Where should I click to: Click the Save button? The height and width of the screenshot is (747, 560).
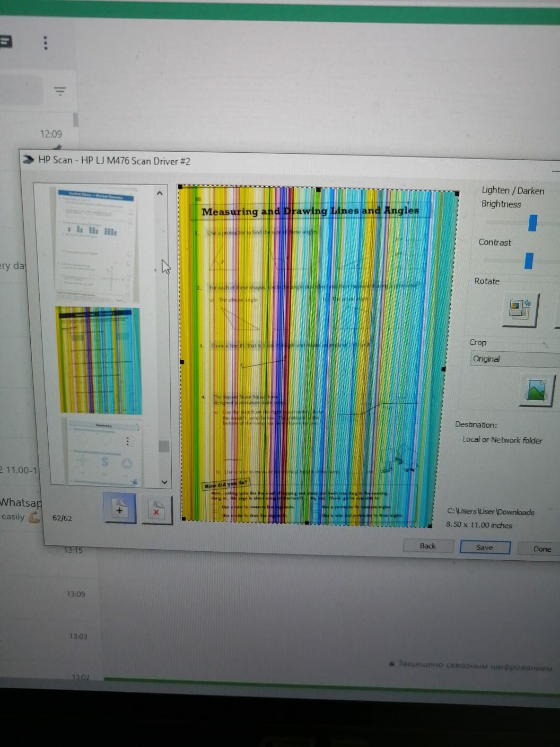(485, 547)
